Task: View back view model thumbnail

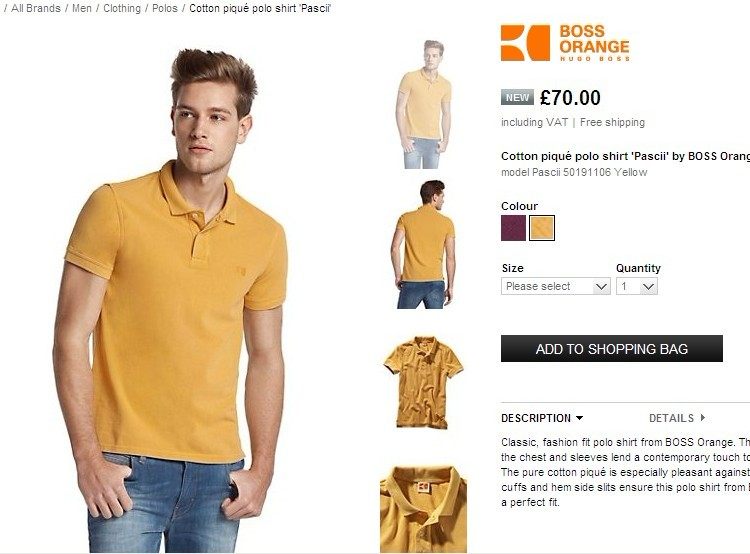Action: pos(423,244)
